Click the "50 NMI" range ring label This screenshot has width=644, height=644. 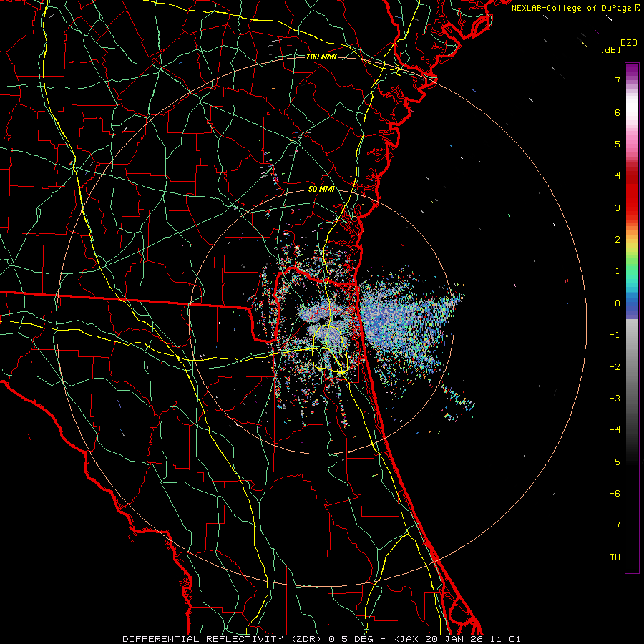point(321,189)
